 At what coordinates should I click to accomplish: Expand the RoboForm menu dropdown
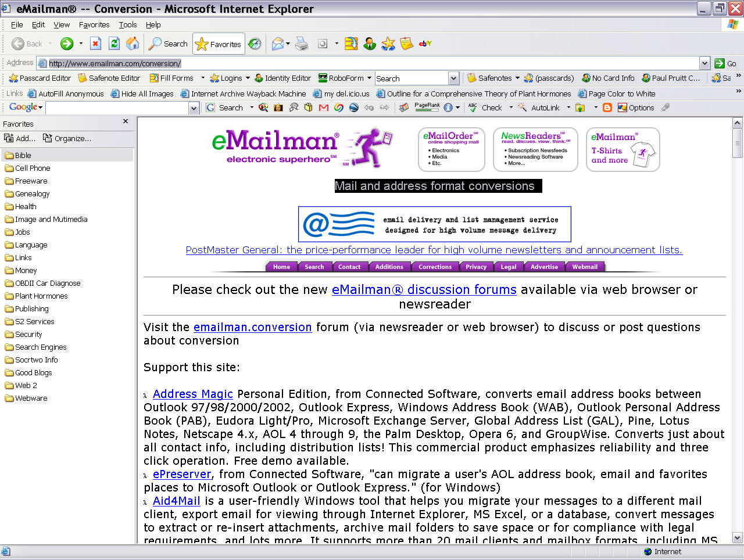369,78
